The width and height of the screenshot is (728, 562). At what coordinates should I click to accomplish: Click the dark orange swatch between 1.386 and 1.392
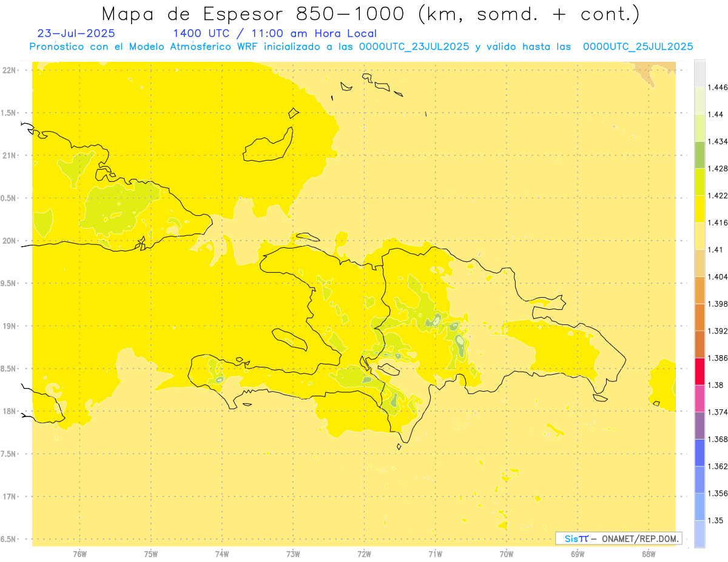699,344
